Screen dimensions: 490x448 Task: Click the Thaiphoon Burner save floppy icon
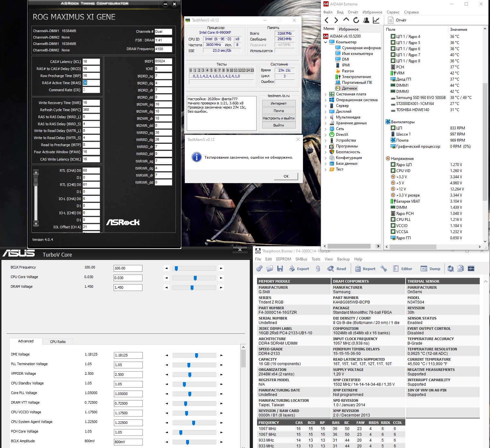(280, 269)
